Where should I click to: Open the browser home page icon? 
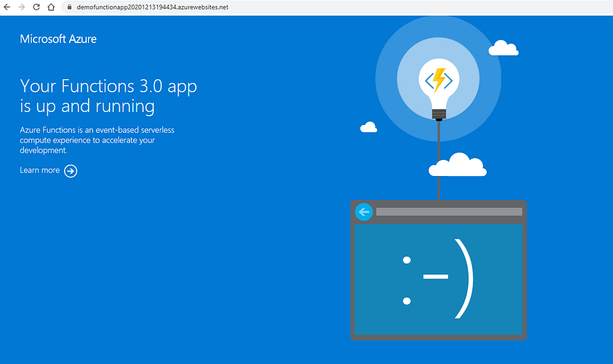point(51,7)
